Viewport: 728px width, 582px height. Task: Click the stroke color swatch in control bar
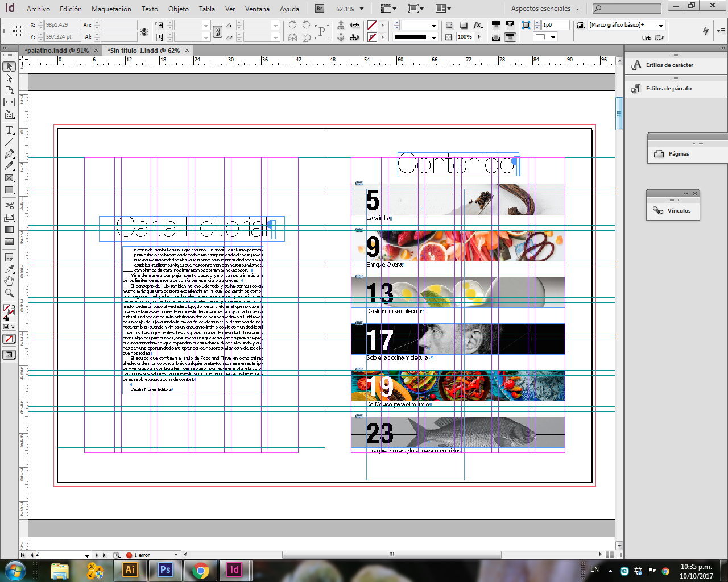(372, 37)
